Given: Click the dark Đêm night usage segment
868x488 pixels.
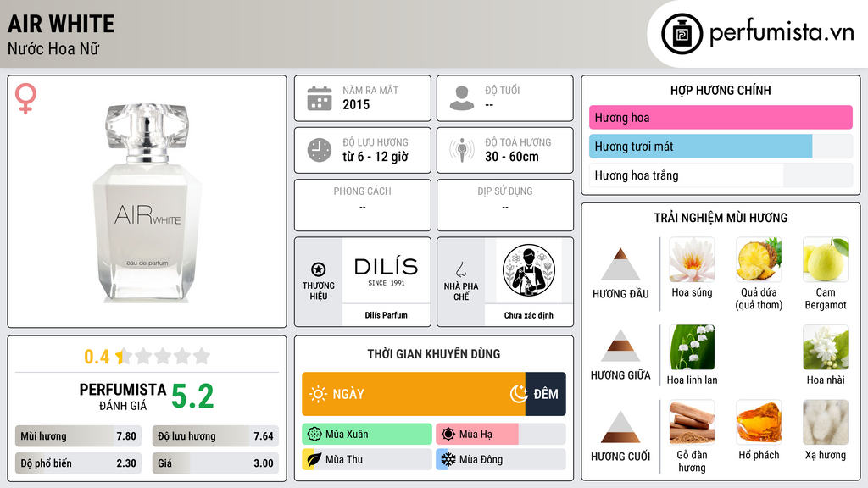Looking at the screenshot, I should [546, 394].
